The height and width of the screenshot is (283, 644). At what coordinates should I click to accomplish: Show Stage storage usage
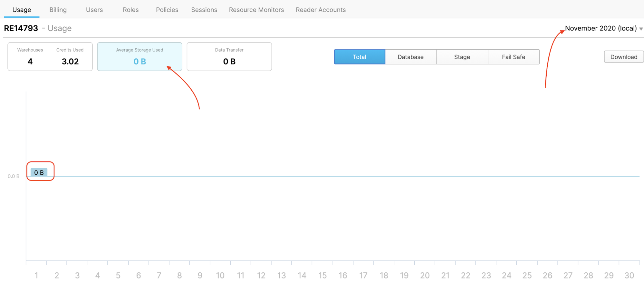462,57
